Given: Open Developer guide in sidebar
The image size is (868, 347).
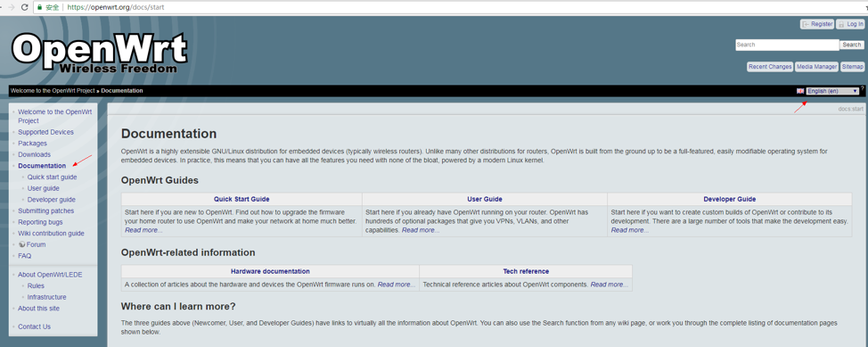Looking at the screenshot, I should 52,200.
